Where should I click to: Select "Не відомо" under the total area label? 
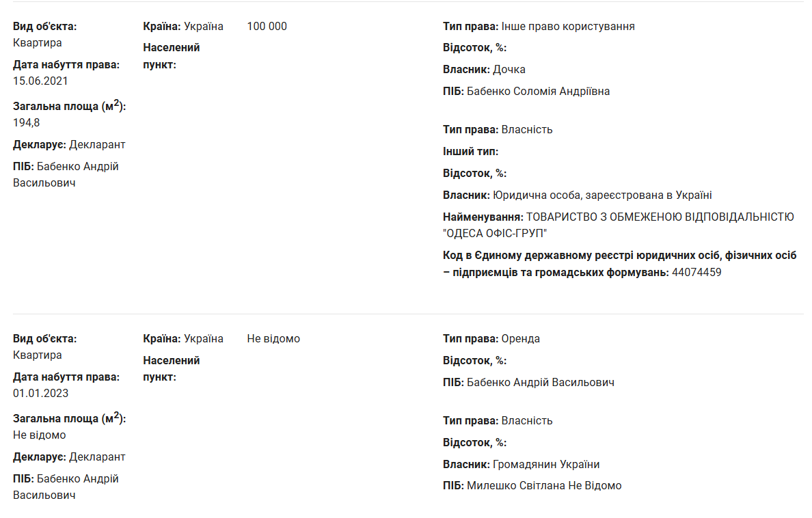[40, 435]
